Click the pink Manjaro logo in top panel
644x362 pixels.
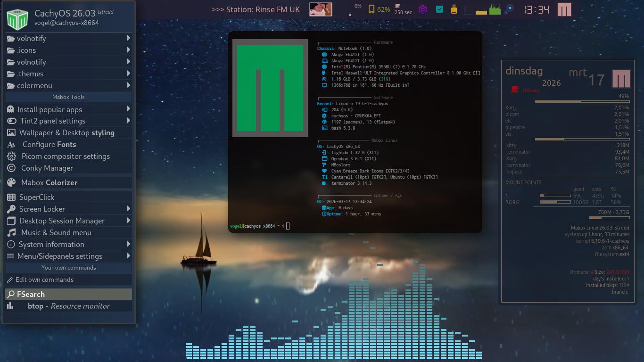pos(564,9)
